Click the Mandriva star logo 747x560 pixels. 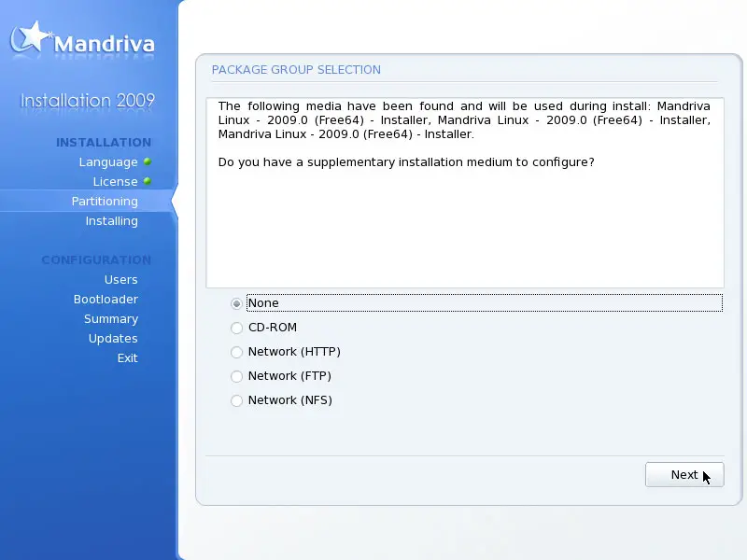coord(32,37)
